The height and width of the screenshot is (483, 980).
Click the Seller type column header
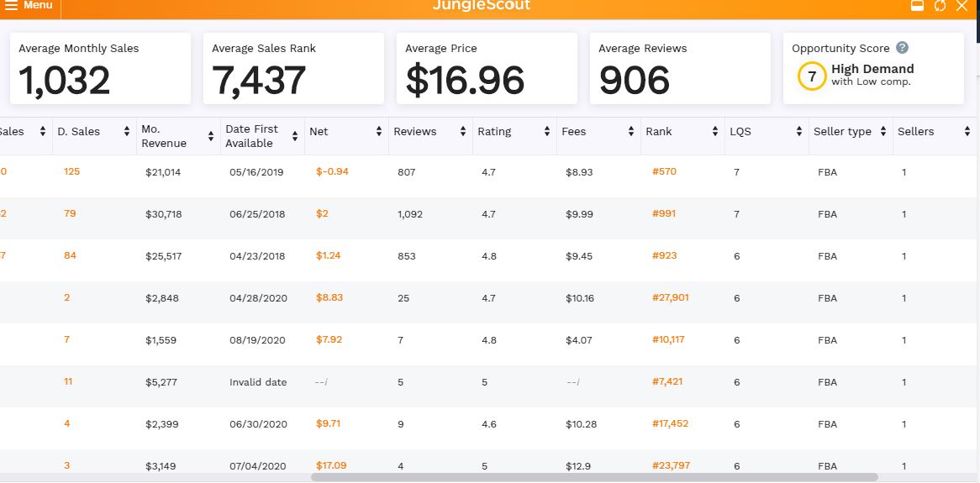point(842,132)
